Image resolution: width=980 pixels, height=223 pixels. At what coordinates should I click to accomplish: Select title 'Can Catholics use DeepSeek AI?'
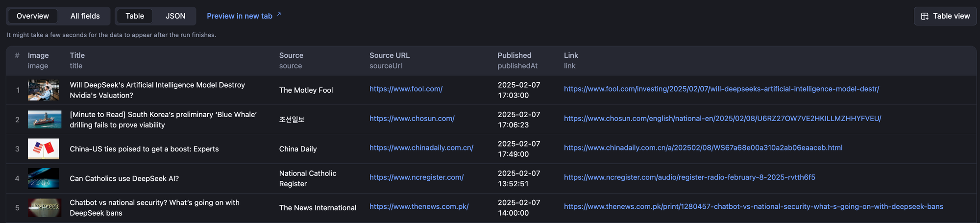124,178
